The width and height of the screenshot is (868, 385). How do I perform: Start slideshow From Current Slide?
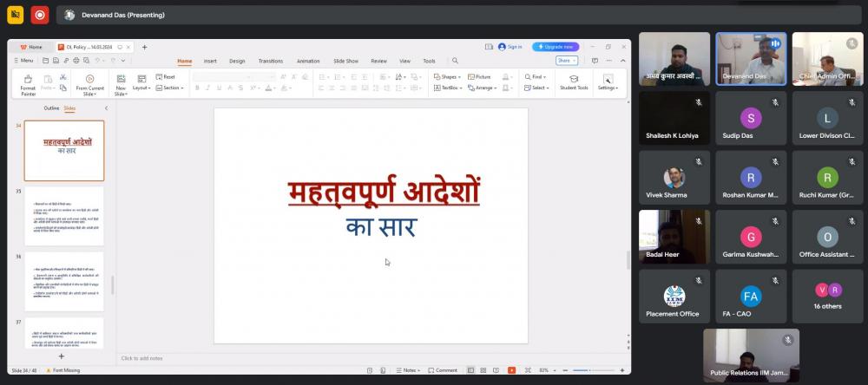pyautogui.click(x=89, y=80)
